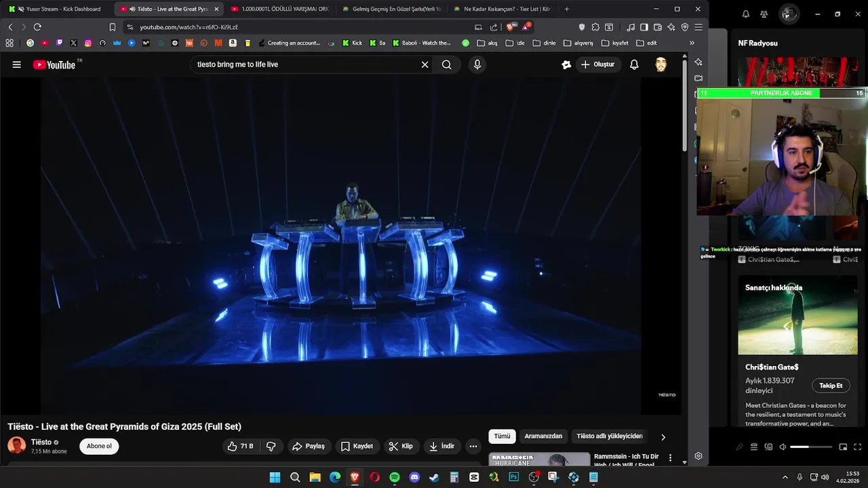Open options for the Rammstein video
Viewport: 868px width, 488px height.
point(670,458)
